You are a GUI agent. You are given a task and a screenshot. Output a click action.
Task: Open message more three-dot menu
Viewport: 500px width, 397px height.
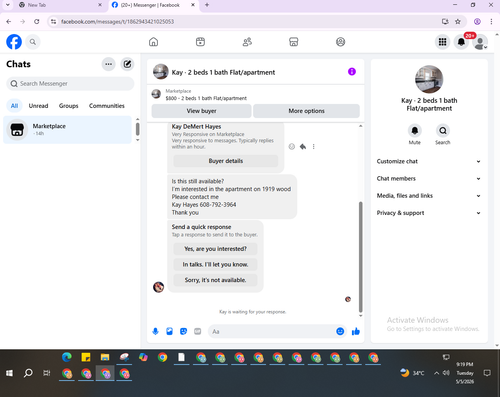point(314,146)
